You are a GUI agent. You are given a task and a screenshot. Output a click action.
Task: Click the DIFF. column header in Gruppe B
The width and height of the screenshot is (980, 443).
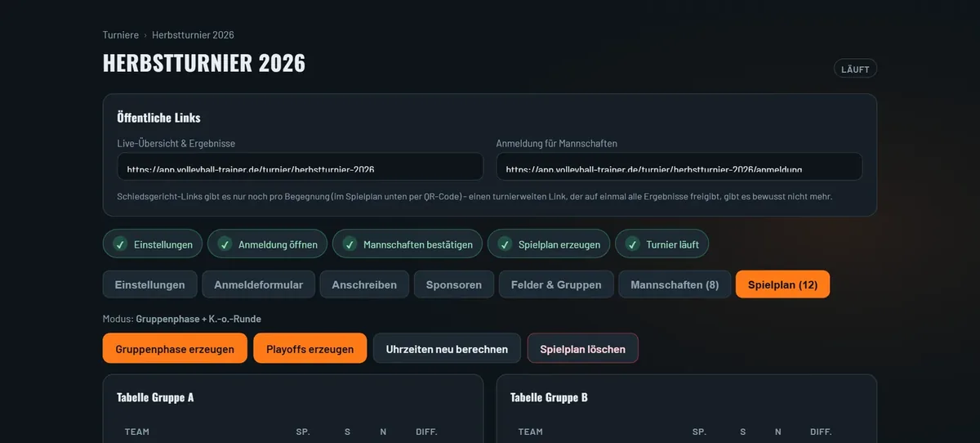pyautogui.click(x=821, y=432)
